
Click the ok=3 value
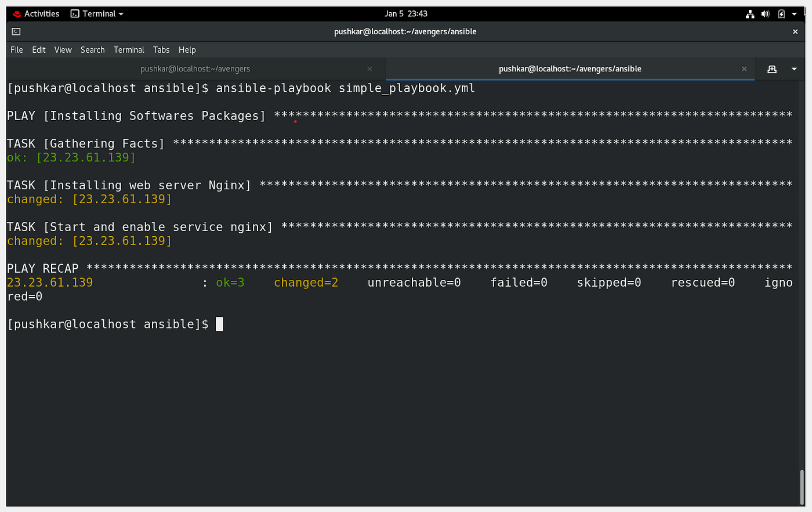(x=230, y=283)
